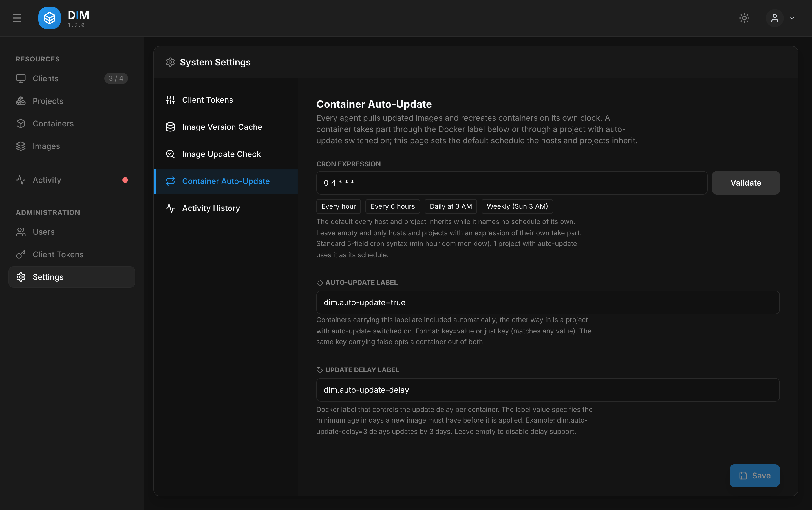Select Settings gear in sidebar
This screenshot has width=812, height=510.
point(21,277)
